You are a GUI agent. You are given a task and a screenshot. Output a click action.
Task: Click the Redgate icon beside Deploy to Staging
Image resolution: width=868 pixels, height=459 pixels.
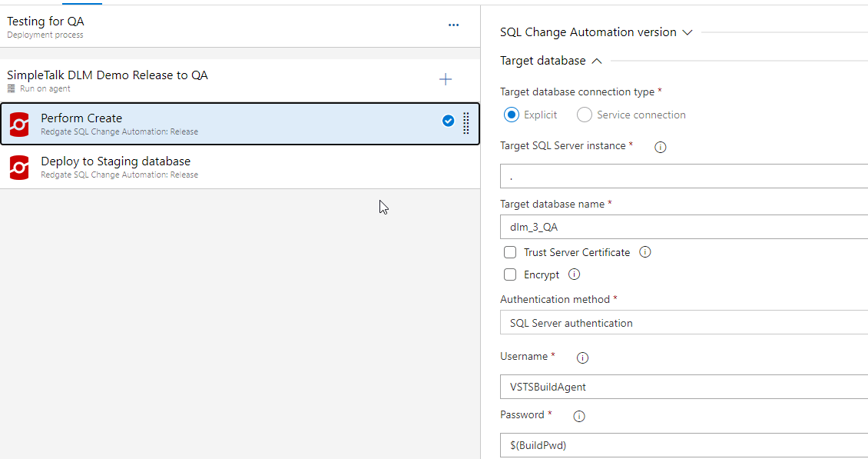point(19,168)
